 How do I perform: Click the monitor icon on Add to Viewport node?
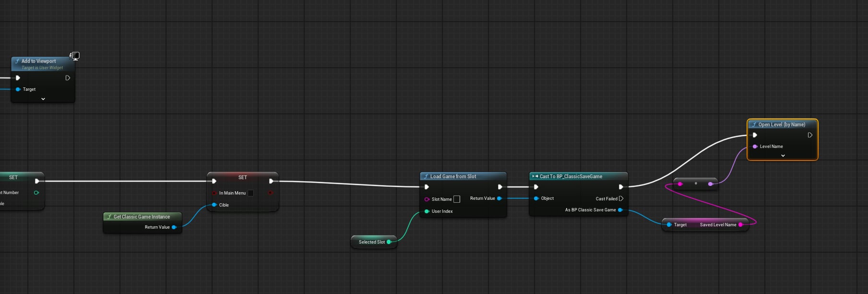tap(75, 56)
